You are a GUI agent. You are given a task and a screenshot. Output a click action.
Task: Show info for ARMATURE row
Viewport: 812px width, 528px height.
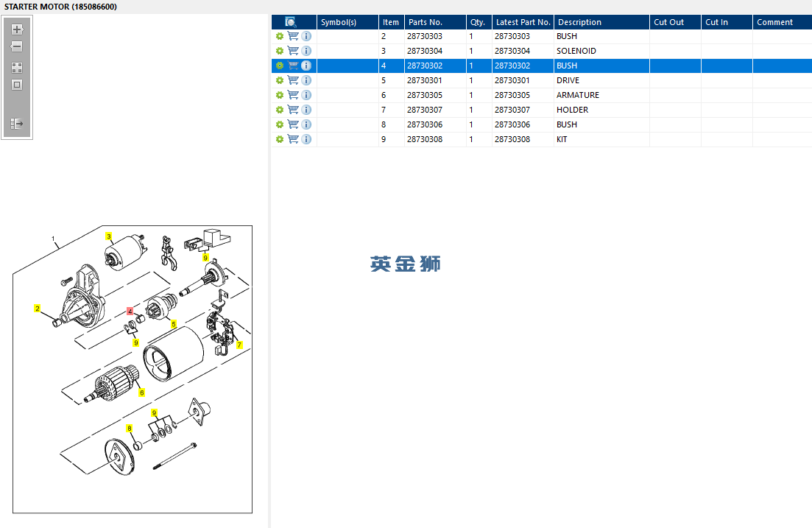306,95
